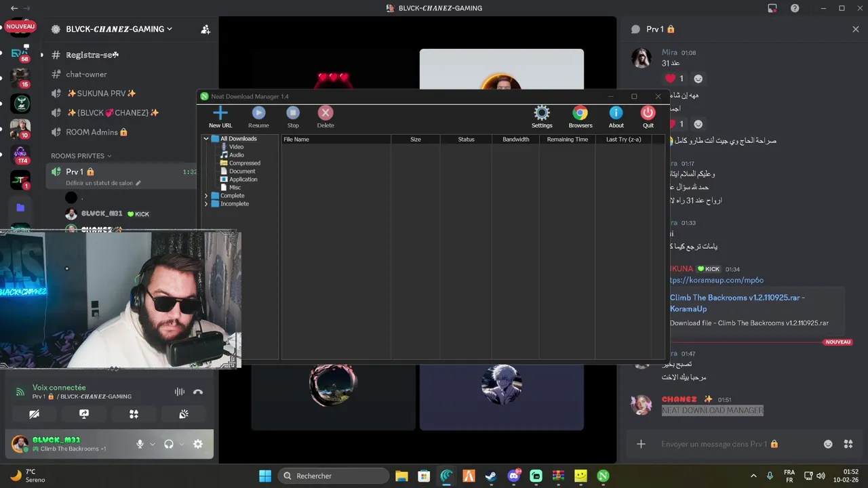Open the Discord help question icon
Screen dimensions: 868x488
795,8
